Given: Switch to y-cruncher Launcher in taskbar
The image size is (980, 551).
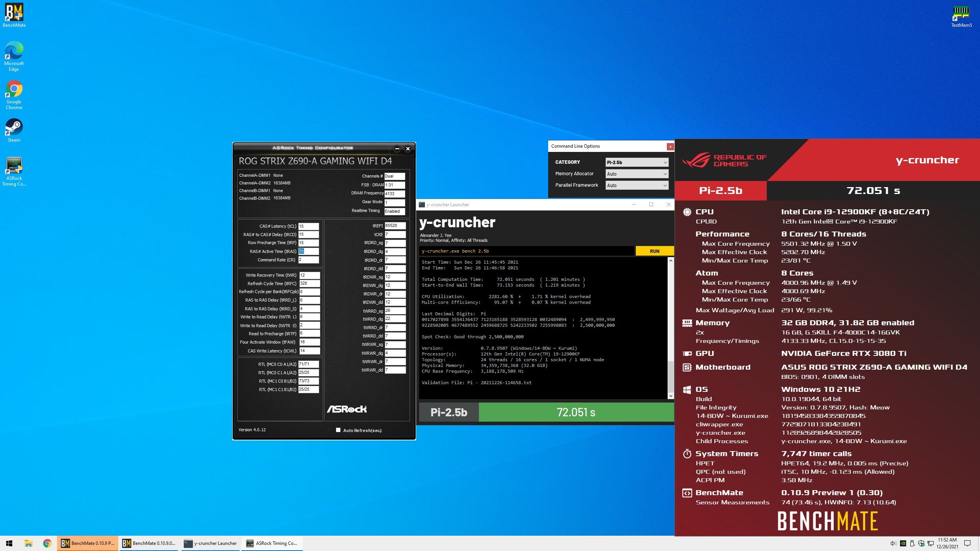Looking at the screenshot, I should coord(211,543).
